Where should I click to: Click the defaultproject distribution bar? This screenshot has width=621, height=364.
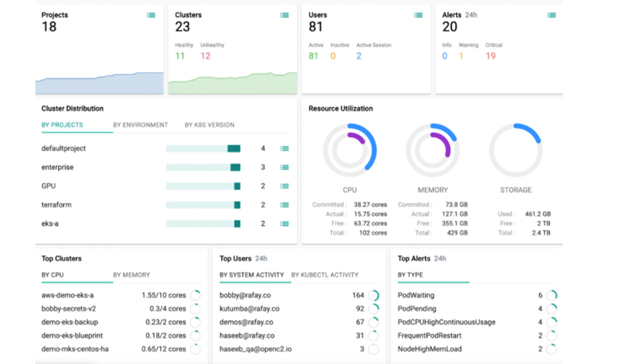coord(203,149)
